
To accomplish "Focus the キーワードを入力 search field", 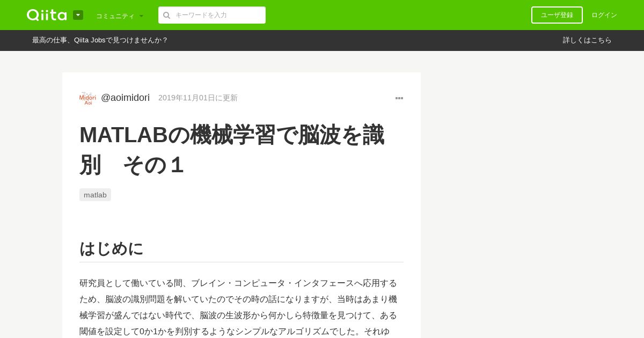I will click(212, 15).
